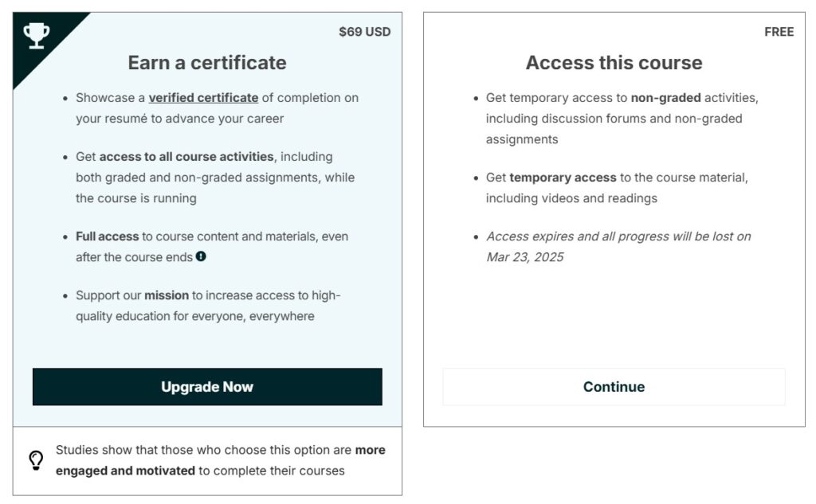Click the "Access expires and all progress" notice

(618, 247)
